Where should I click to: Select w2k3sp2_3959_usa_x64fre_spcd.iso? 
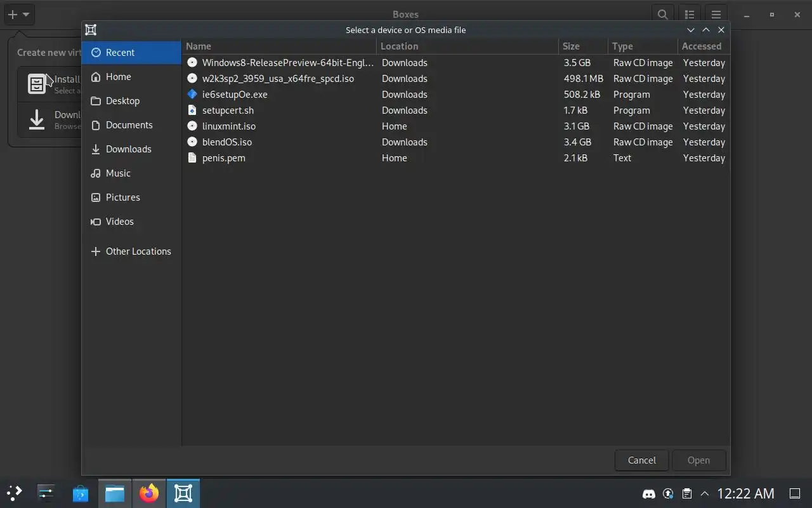point(455,79)
